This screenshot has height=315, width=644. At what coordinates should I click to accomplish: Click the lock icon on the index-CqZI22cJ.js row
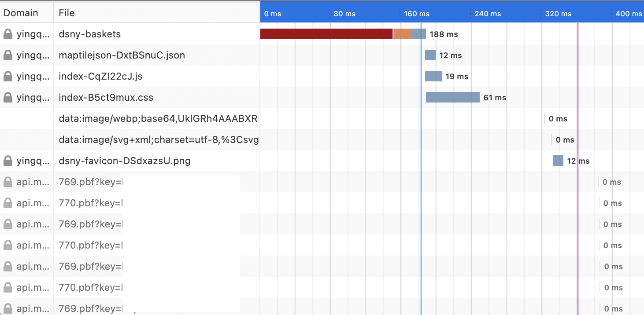tap(7, 76)
